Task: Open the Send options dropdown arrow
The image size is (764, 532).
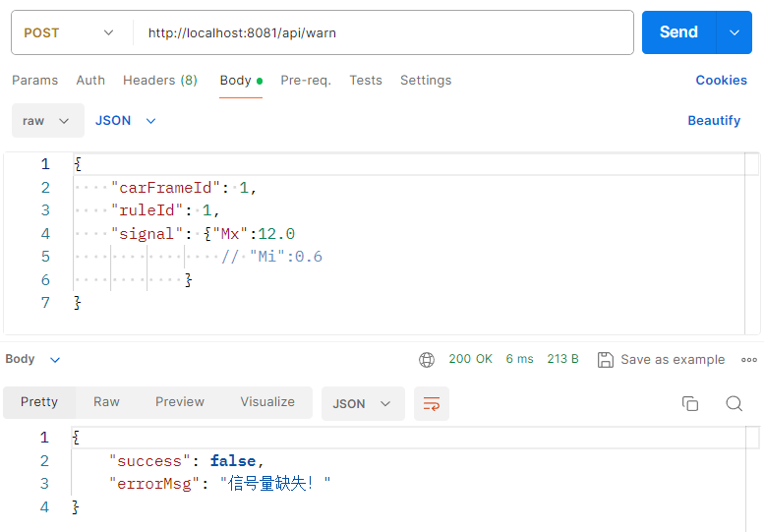Action: (x=735, y=32)
